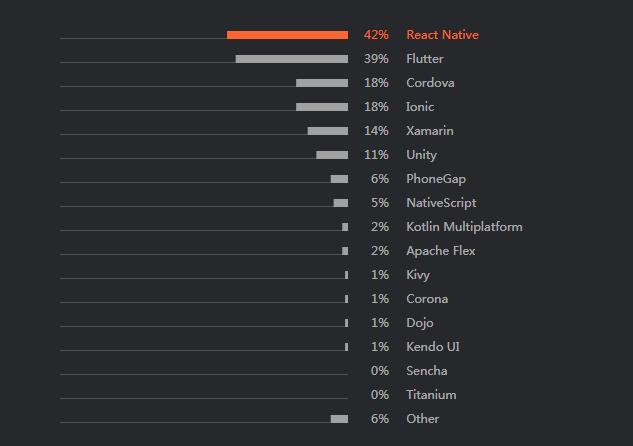Image resolution: width=633 pixels, height=446 pixels.
Task: Select the React Native label
Action: [x=442, y=35]
